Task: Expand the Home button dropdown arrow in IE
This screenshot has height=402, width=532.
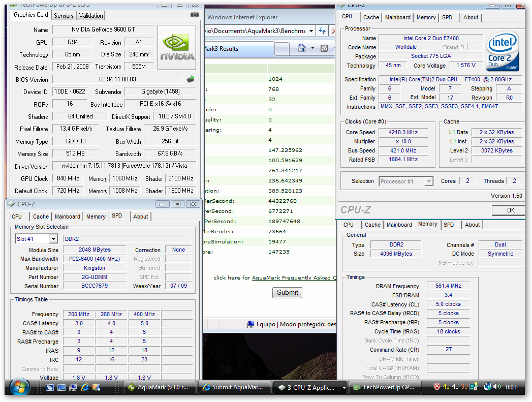Action: click(312, 48)
